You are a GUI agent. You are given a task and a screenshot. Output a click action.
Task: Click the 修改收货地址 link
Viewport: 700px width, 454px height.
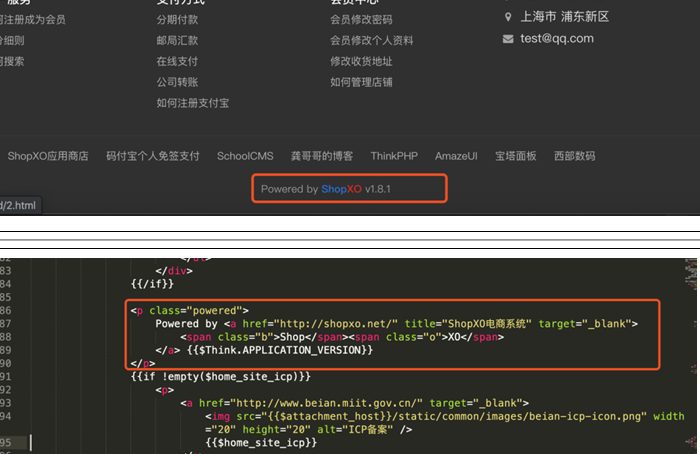click(361, 61)
